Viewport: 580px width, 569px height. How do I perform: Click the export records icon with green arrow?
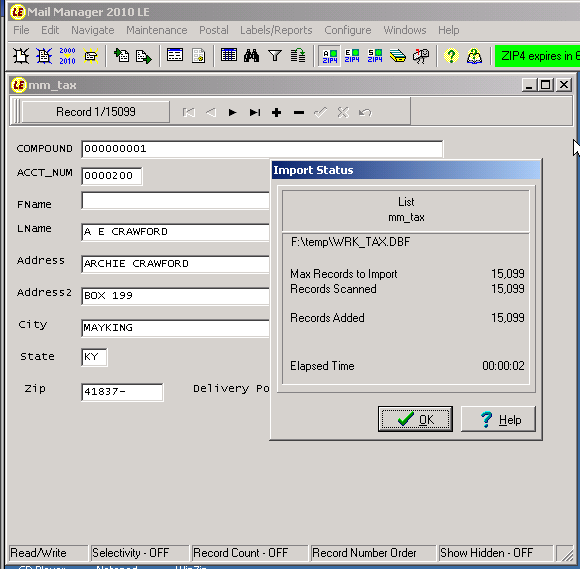point(144,56)
